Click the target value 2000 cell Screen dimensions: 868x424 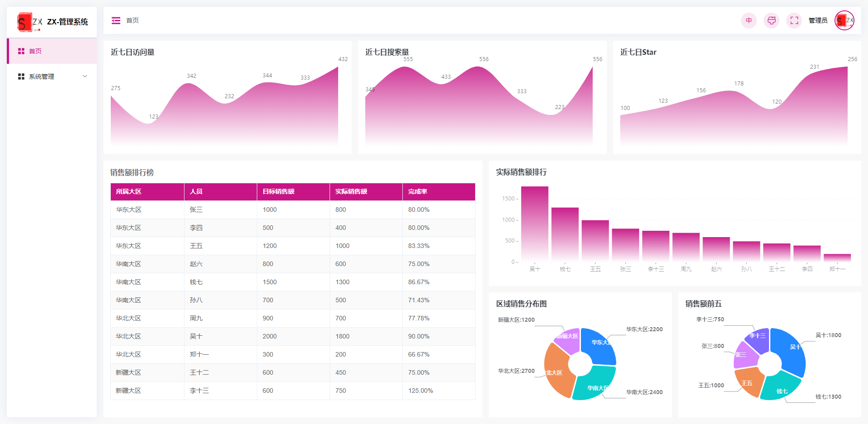click(293, 336)
